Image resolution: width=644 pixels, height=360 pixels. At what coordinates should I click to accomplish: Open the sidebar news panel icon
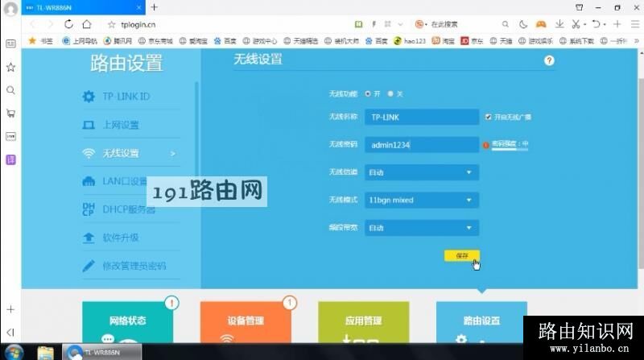(x=10, y=43)
